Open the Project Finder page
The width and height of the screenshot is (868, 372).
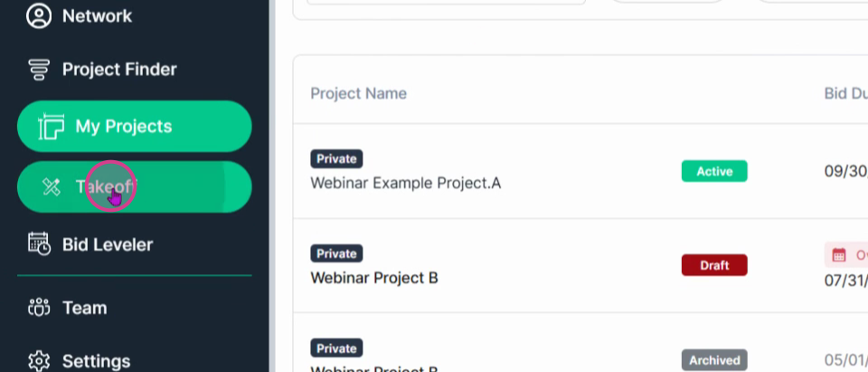(119, 70)
